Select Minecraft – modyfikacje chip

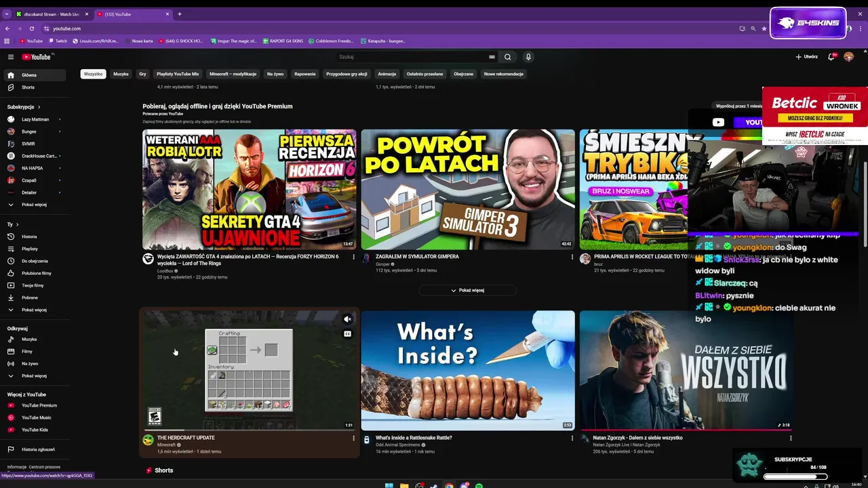[x=233, y=74]
